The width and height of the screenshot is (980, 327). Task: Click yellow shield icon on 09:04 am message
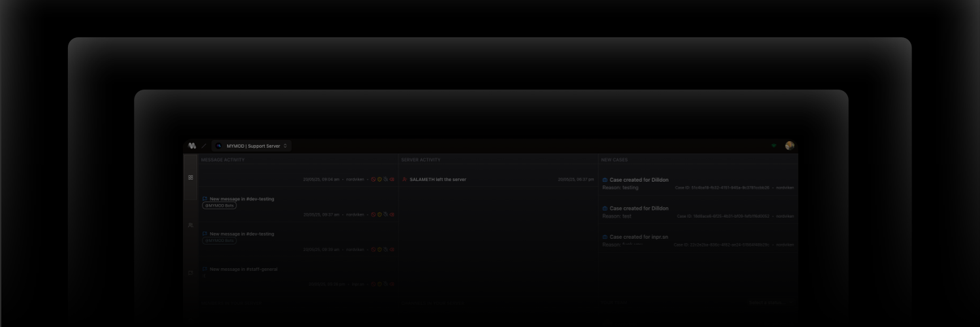(380, 179)
